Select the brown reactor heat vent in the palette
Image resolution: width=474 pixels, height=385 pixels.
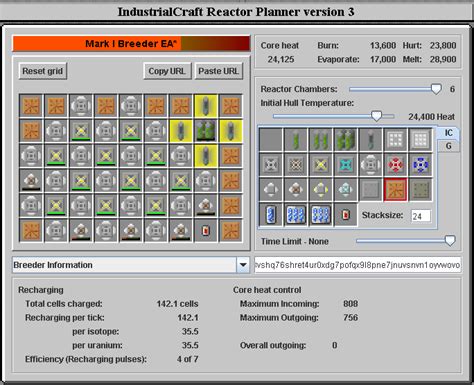tap(295, 164)
